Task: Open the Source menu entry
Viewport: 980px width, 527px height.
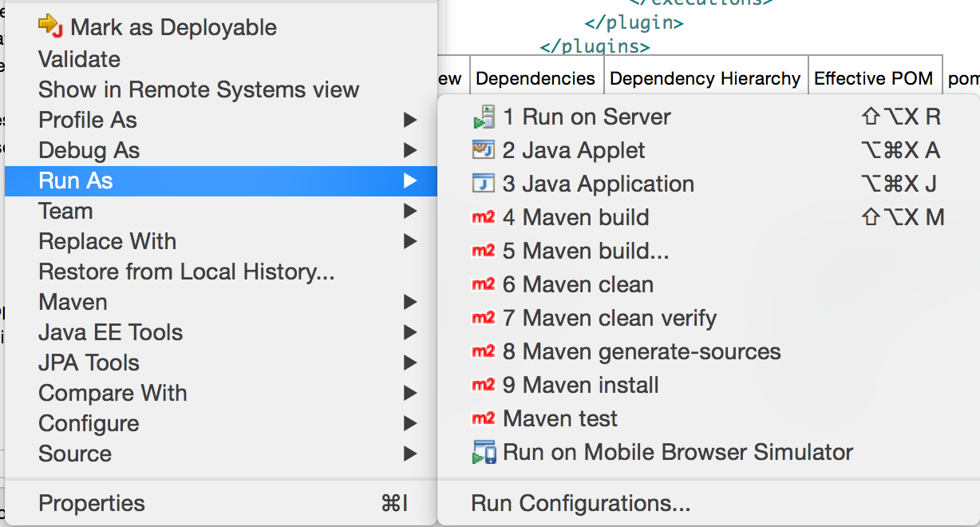Action: click(221, 454)
